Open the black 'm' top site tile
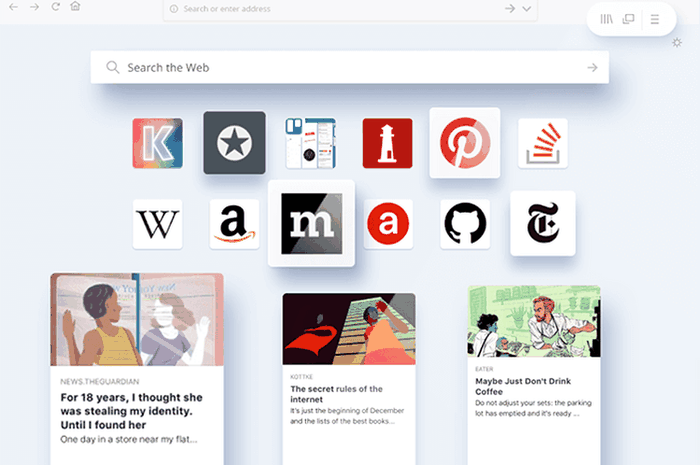This screenshot has width=700, height=465. pyautogui.click(x=312, y=223)
